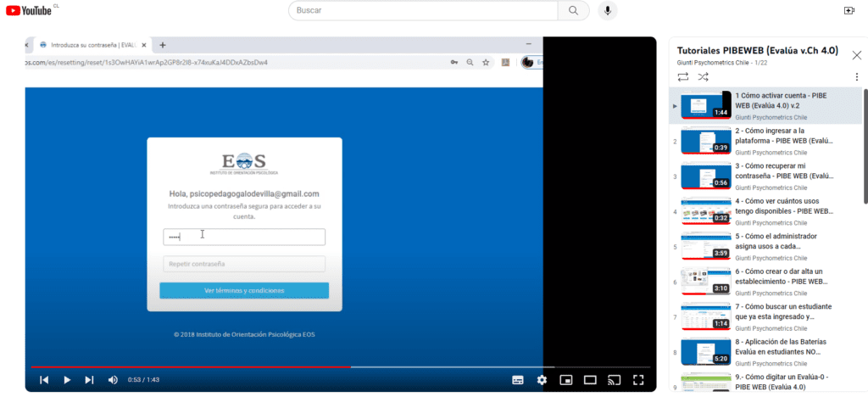Enter fullscreen mode
The image size is (868, 397).
click(639, 380)
